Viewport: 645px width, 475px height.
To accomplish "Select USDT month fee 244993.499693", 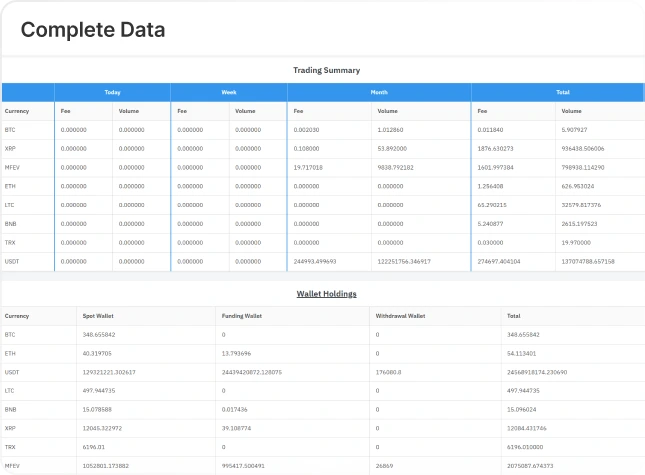I will click(315, 262).
